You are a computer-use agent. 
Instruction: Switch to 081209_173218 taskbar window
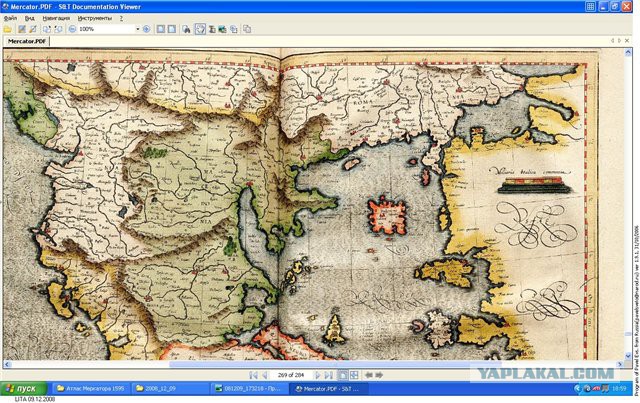250,389
